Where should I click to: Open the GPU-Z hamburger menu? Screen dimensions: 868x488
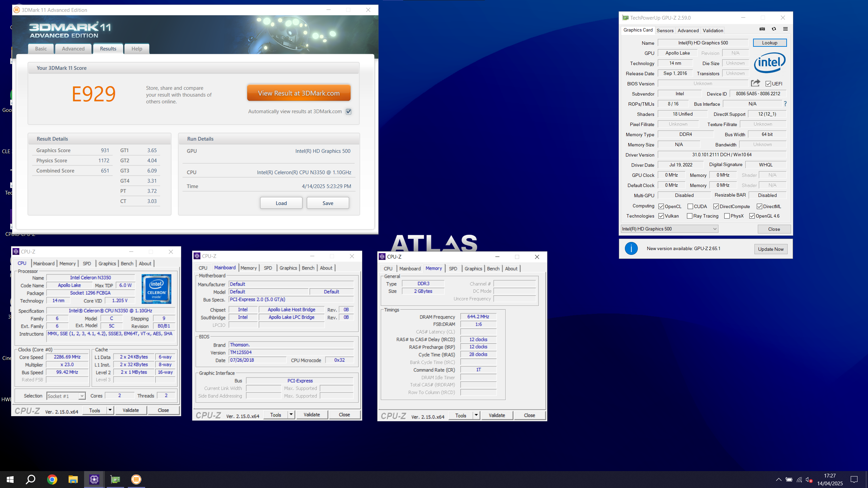[785, 29]
